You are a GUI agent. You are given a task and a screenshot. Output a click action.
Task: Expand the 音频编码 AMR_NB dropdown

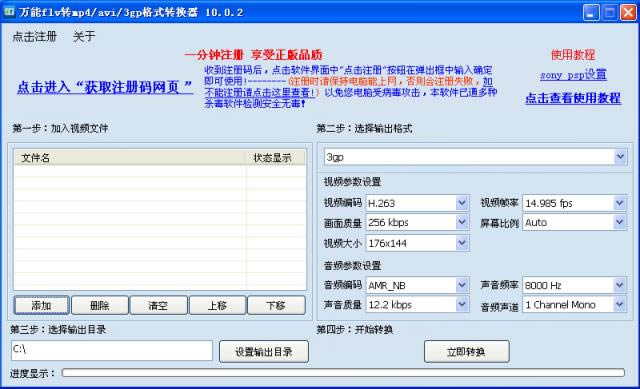pyautogui.click(x=462, y=285)
